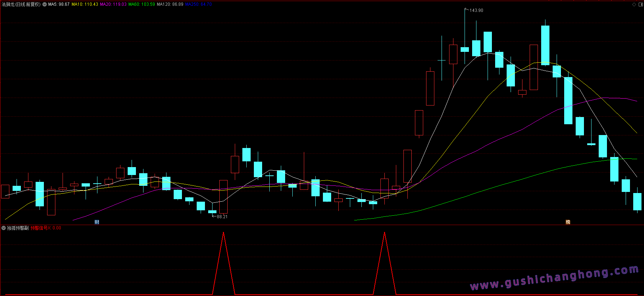Select the magenta MA20 indicator label
The width and height of the screenshot is (644, 296).
coord(113,4)
